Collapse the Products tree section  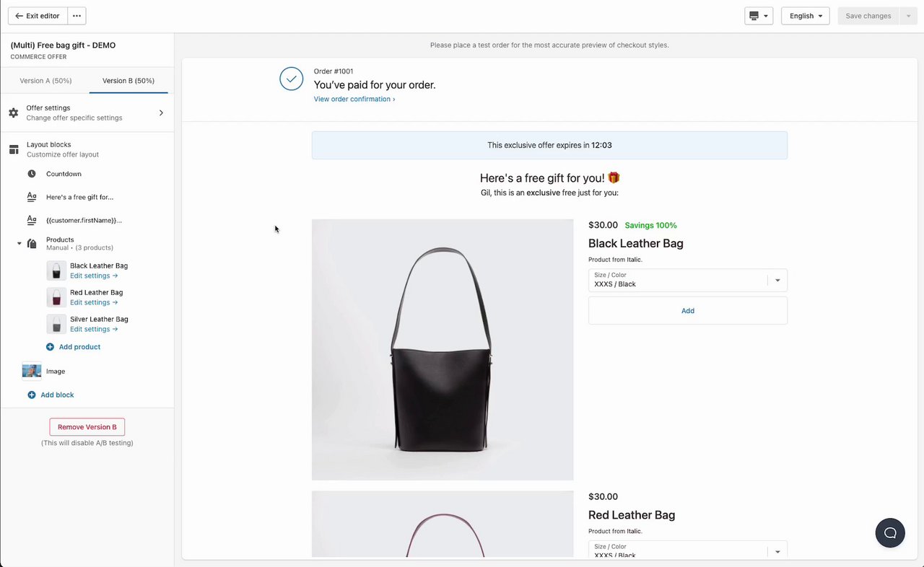19,244
